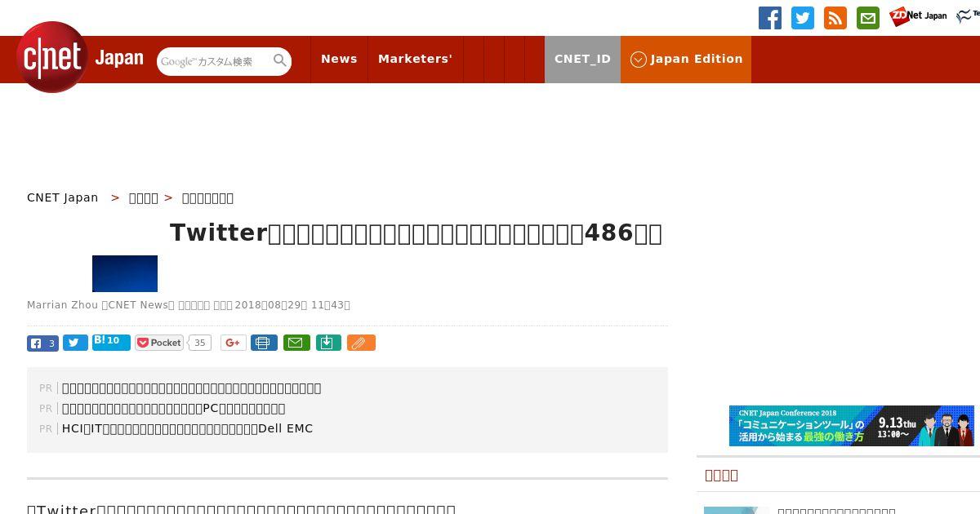Screen dimensions: 980x514
Task: Click the Pocket count 35 bubble
Action: tap(199, 343)
